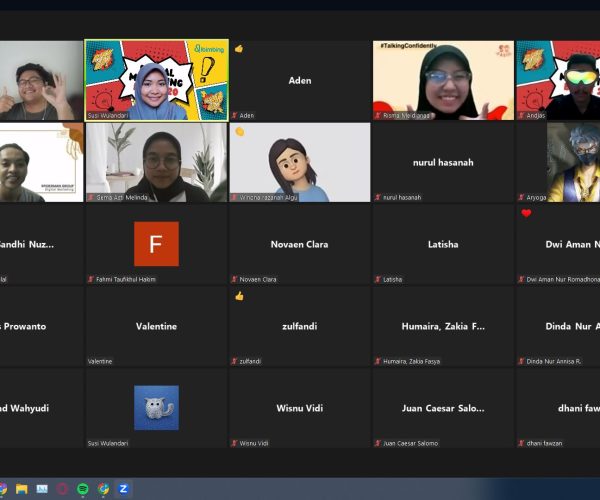Click the large 'Aden' name in the tile center

[x=300, y=80]
